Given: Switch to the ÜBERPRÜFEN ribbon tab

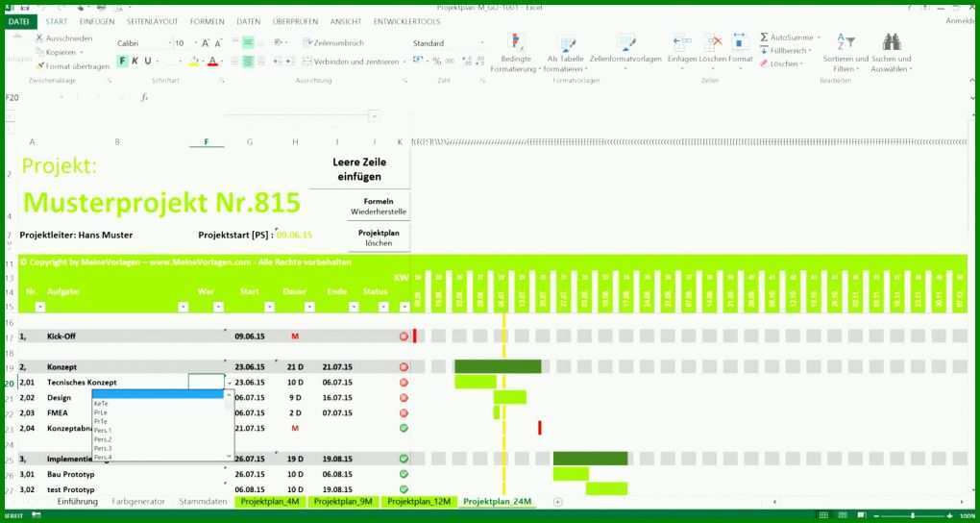Looking at the screenshot, I should point(295,21).
